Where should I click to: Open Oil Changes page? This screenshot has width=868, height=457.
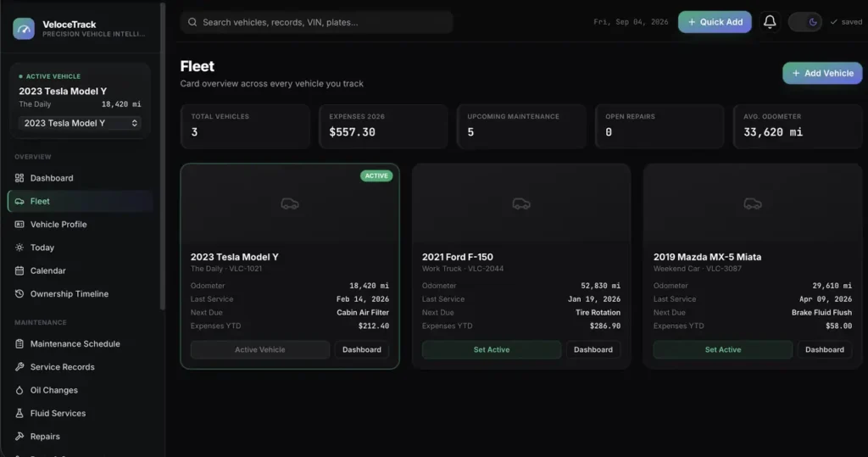81,390
